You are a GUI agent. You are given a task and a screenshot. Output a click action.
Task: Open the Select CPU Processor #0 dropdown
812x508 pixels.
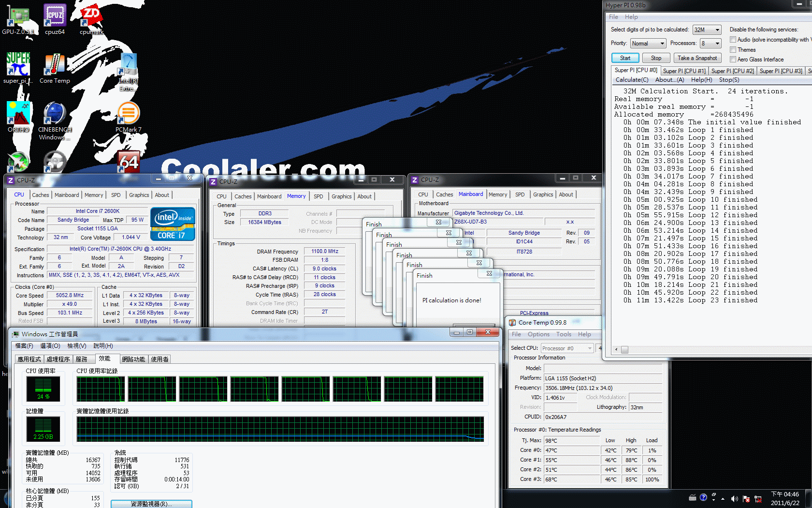[x=567, y=348]
